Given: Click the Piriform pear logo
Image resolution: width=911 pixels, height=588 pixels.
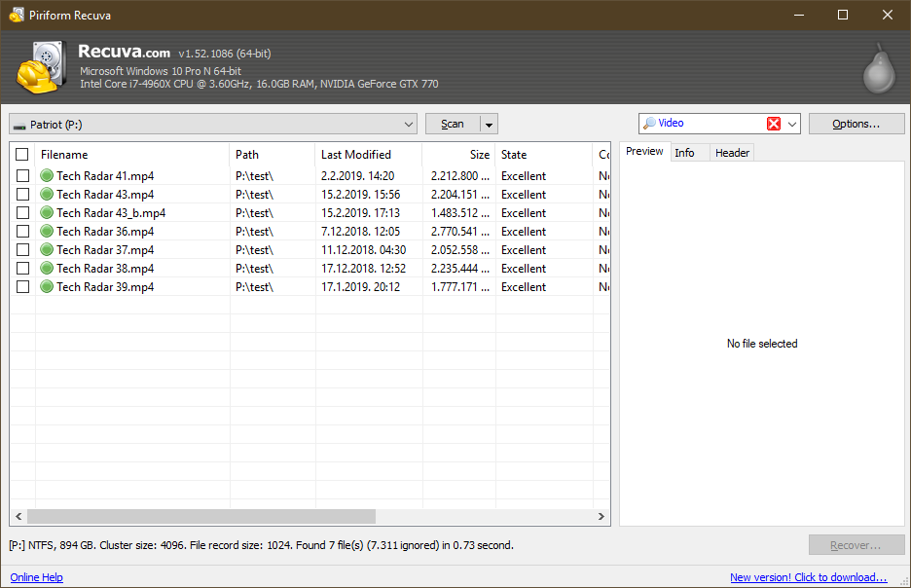Looking at the screenshot, I should pyautogui.click(x=879, y=68).
